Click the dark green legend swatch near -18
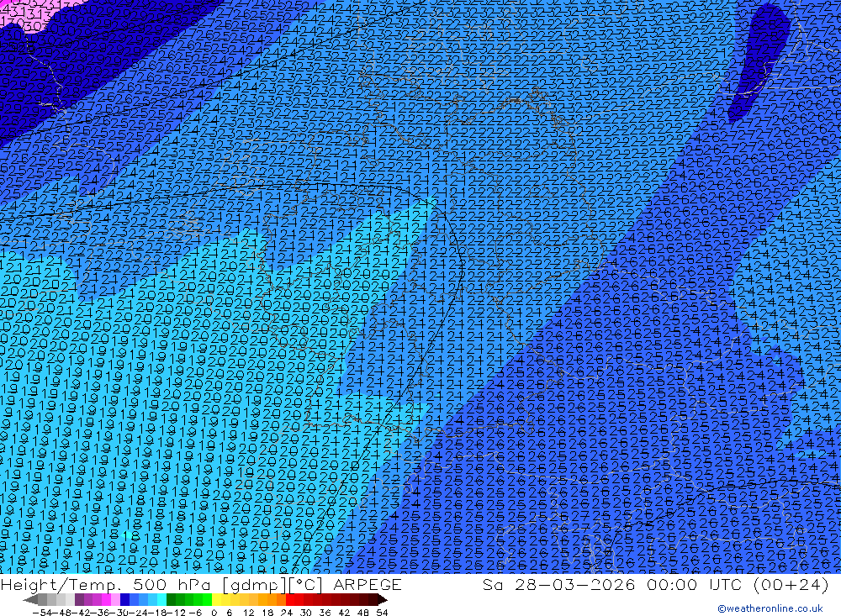This screenshot has height=616, width=841. point(171,599)
